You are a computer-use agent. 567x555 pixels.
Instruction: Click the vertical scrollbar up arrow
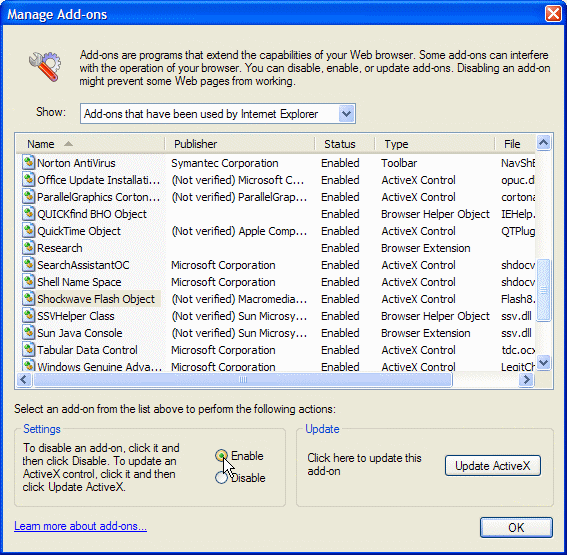tap(543, 142)
